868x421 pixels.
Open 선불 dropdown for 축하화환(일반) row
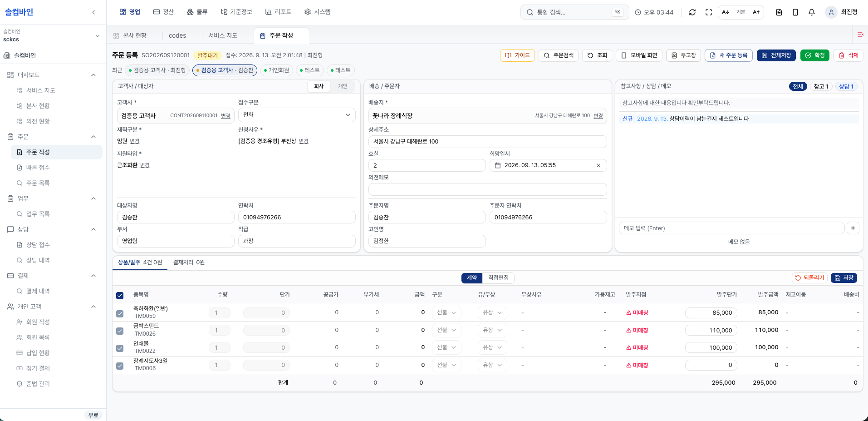446,312
